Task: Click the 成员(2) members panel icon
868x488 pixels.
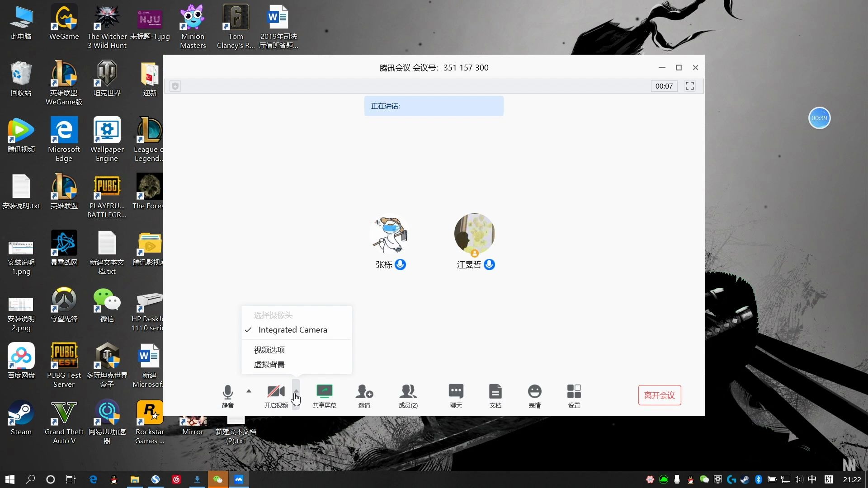Action: [408, 395]
